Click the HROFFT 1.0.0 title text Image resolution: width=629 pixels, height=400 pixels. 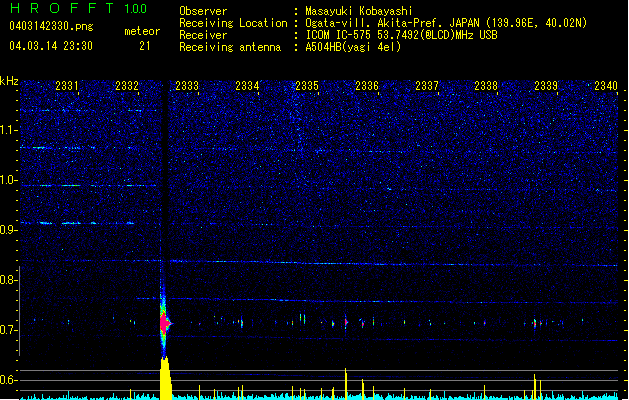[79, 8]
